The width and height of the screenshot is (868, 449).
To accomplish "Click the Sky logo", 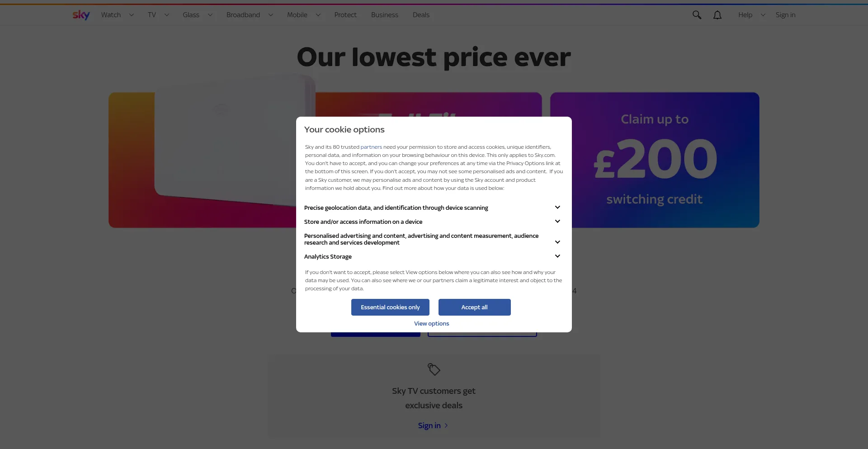I will point(81,15).
